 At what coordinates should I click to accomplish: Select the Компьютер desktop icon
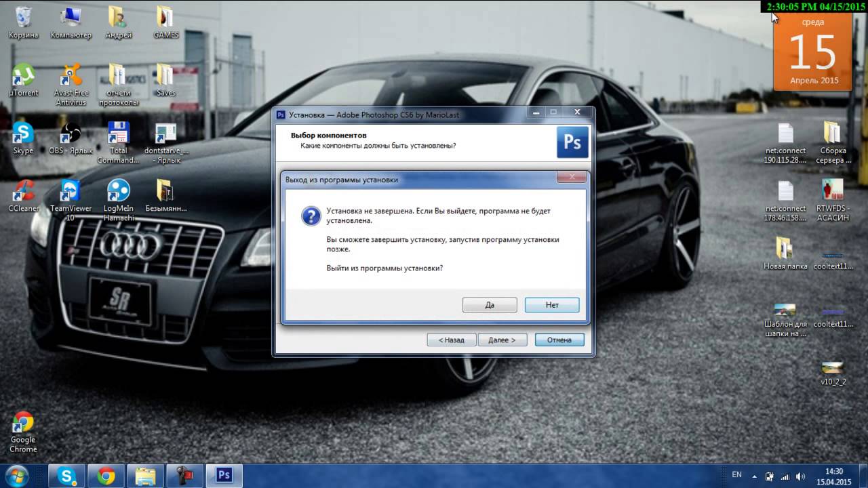coord(71,22)
